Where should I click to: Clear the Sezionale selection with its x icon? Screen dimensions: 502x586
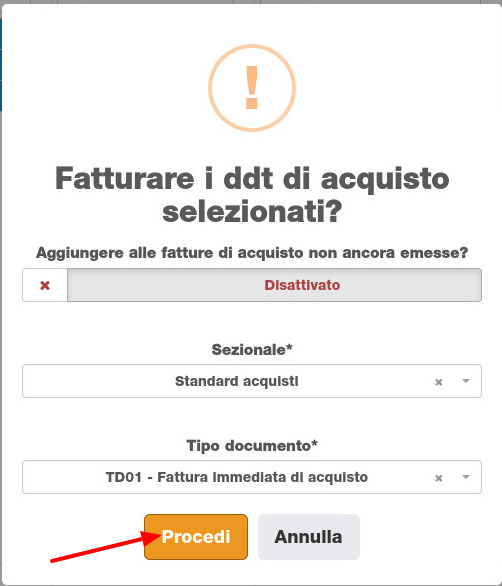click(x=438, y=382)
